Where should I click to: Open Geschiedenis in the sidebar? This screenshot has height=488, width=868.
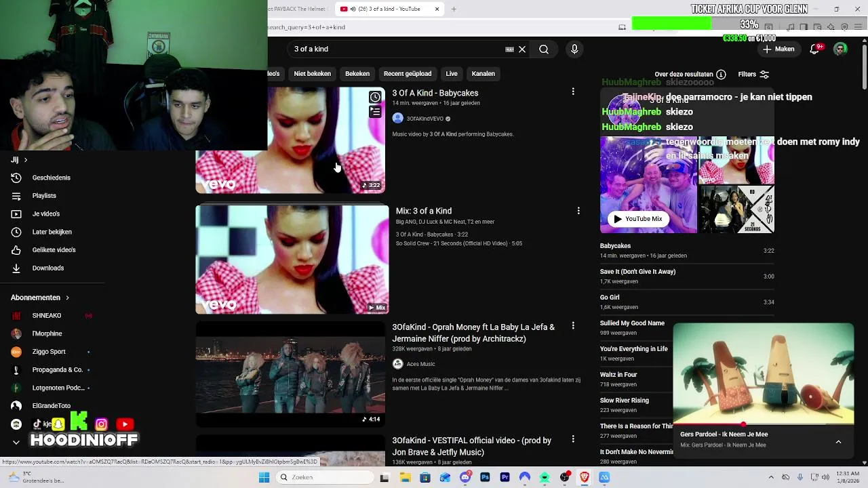[x=52, y=178]
